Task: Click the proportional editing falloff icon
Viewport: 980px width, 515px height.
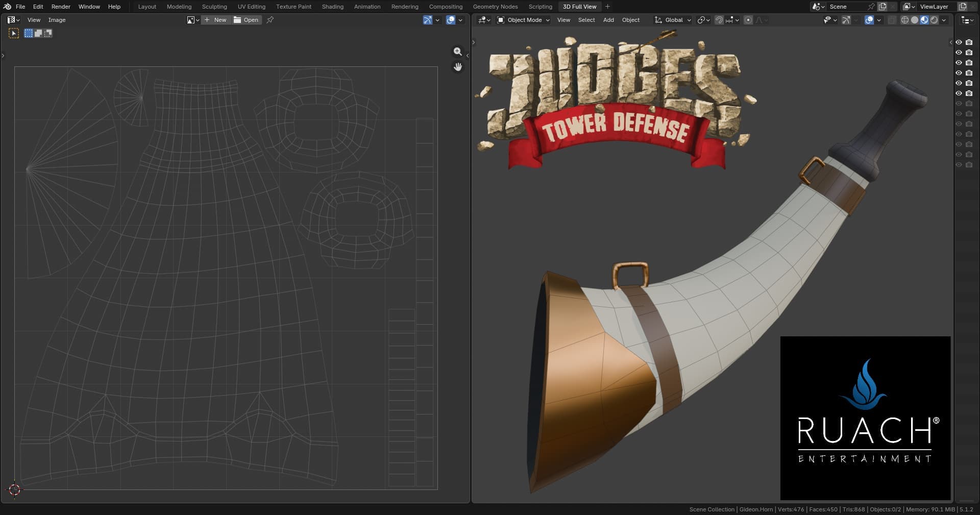Action: (761, 20)
